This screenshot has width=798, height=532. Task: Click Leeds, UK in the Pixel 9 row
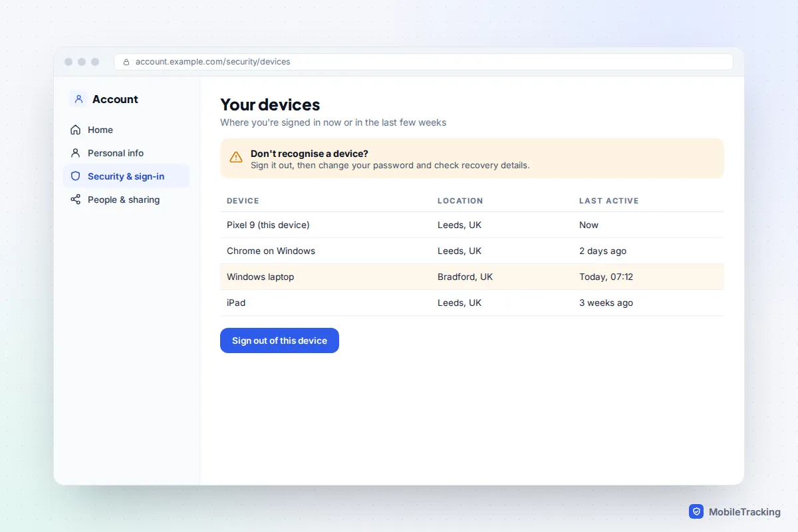point(460,225)
